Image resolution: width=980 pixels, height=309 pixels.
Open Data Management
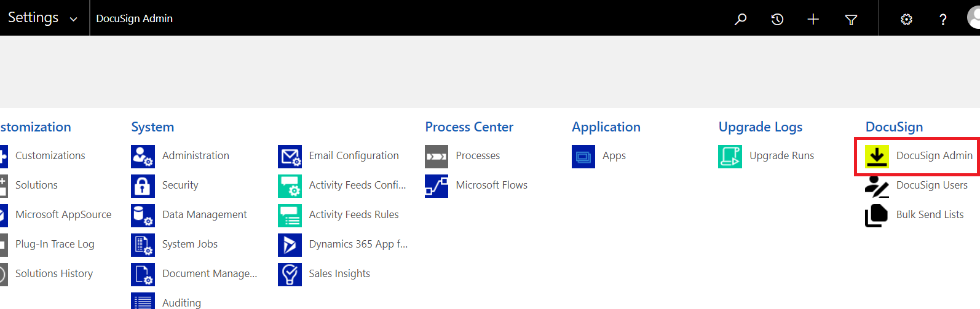click(204, 214)
